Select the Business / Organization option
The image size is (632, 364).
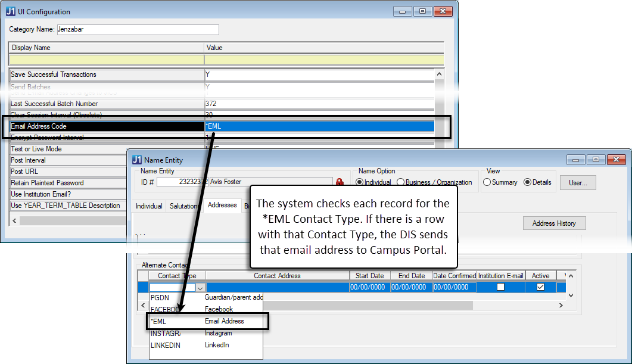pos(401,182)
